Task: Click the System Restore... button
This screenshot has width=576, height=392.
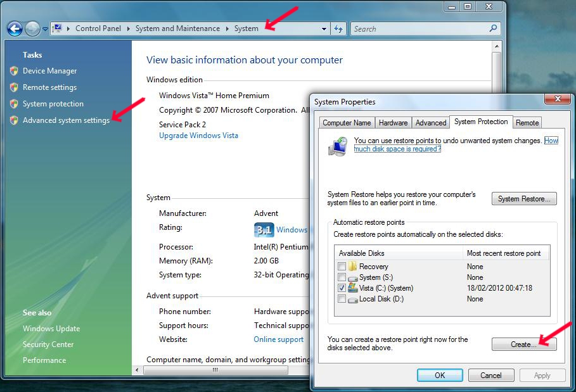Action: 524,199
